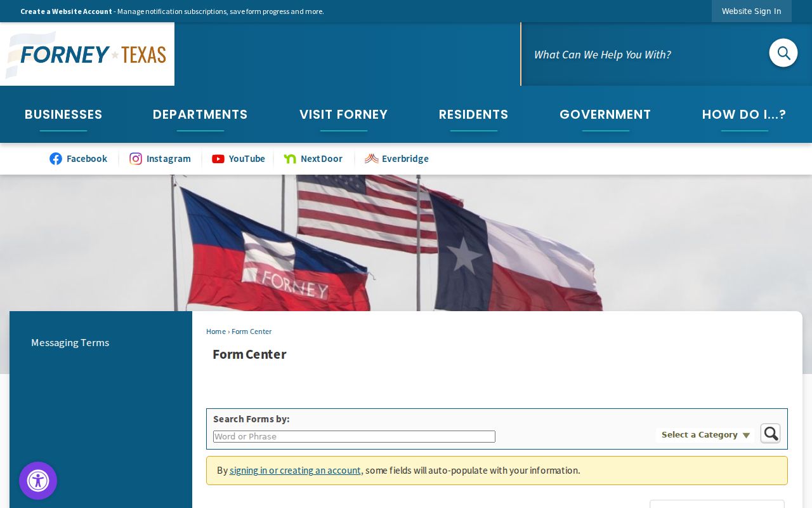Open the YouTube icon link
812x508 pixels.
coord(239,159)
